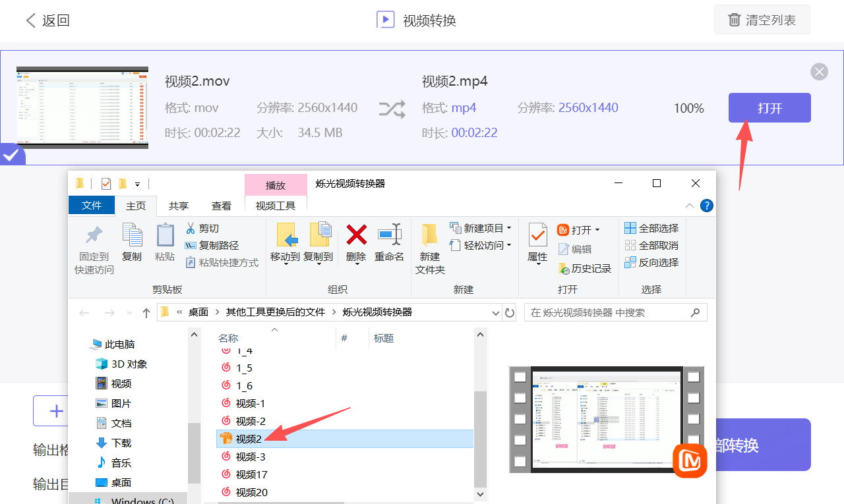844x504 pixels.
Task: Switch to the 查看 ribbon tab
Action: pyautogui.click(x=222, y=206)
